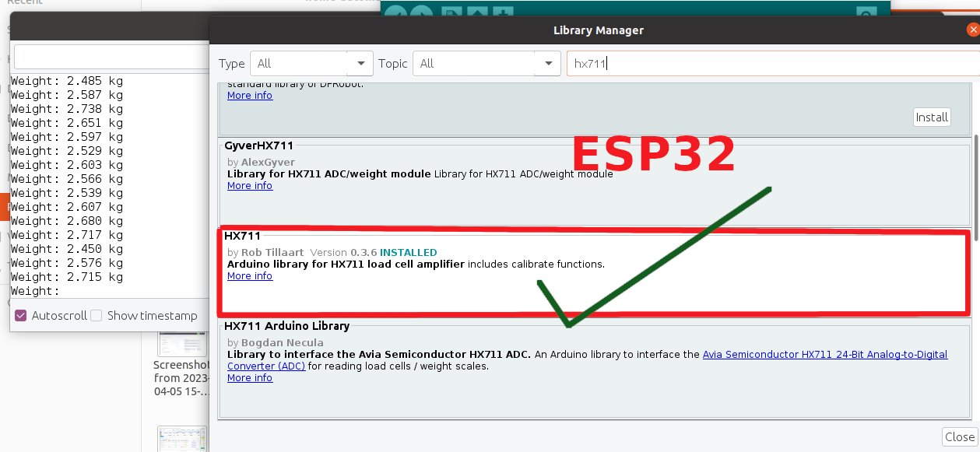Click the serial line Weight: 2.450 kg
Screen dimensions: 980x452
coord(67,248)
